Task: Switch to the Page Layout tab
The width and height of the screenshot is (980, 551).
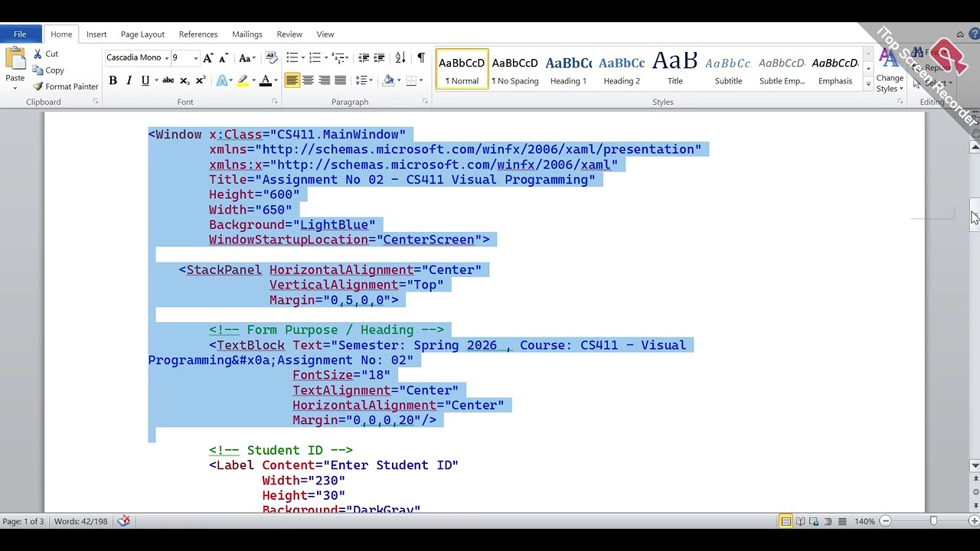Action: 142,34
